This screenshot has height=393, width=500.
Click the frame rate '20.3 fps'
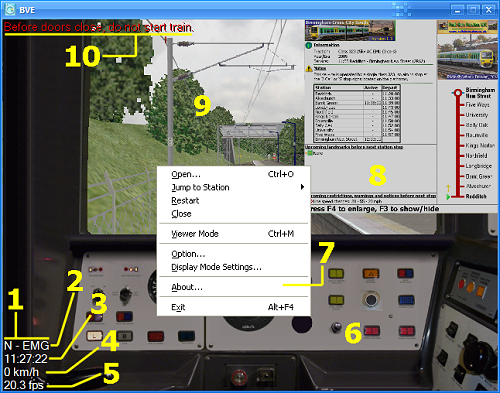pyautogui.click(x=24, y=385)
